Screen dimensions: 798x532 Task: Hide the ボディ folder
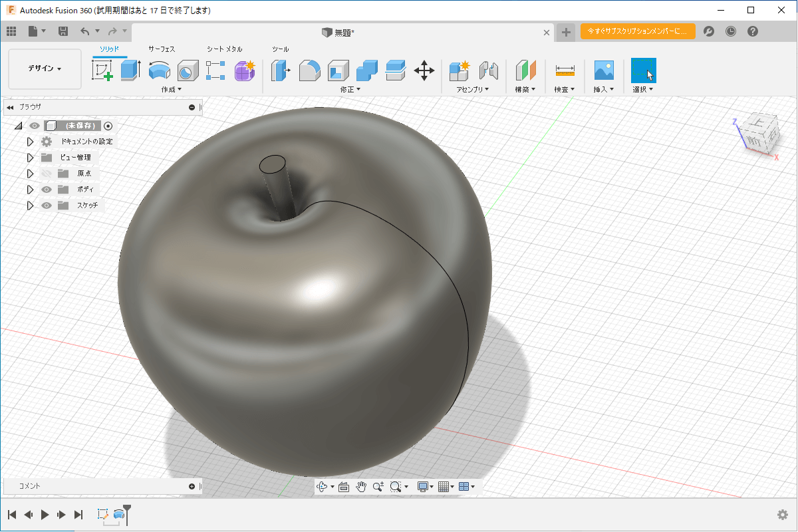coord(47,190)
